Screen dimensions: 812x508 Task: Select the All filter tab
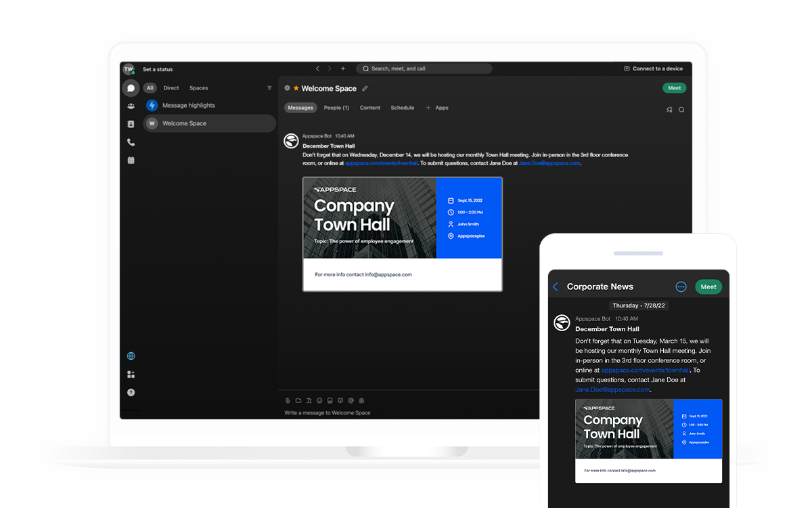(x=150, y=88)
